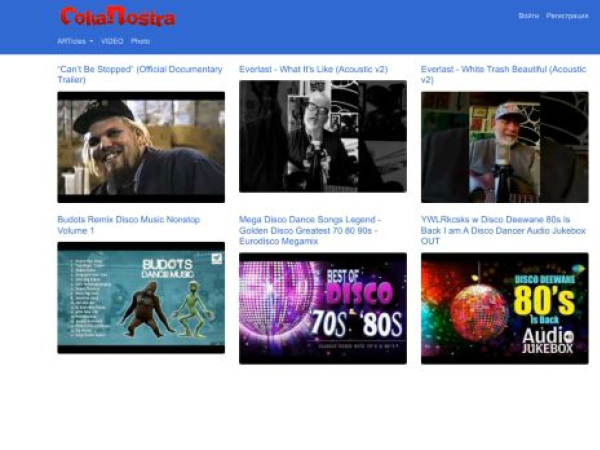The image size is (600, 450).
Task: Play the Best of Disco 70s 80s thumbnail
Action: (323, 308)
